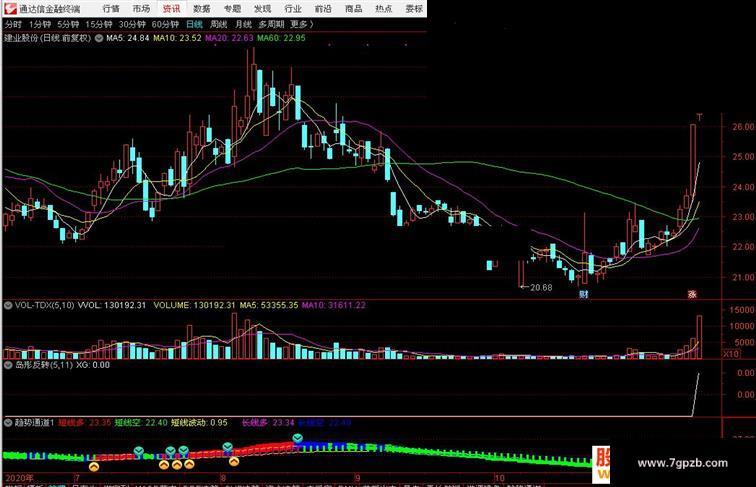Click the volume MA5: 53355.35 value
The image size is (756, 487).
coord(269,305)
